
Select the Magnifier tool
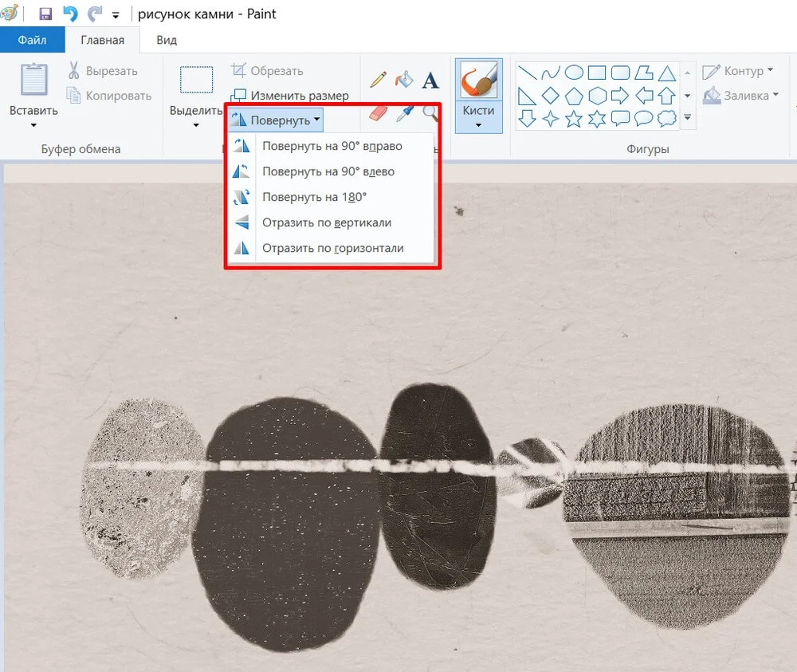430,113
